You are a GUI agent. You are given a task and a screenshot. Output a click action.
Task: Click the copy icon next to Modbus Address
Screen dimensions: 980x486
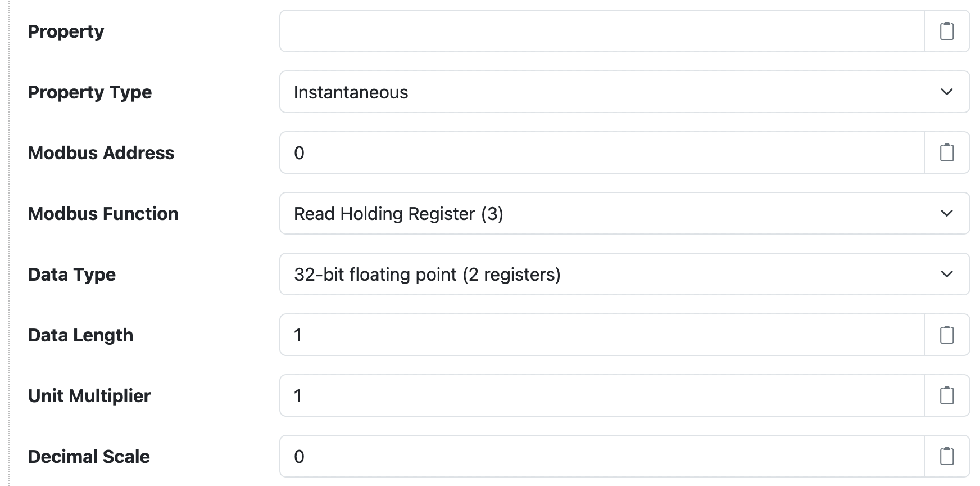pyautogui.click(x=946, y=152)
